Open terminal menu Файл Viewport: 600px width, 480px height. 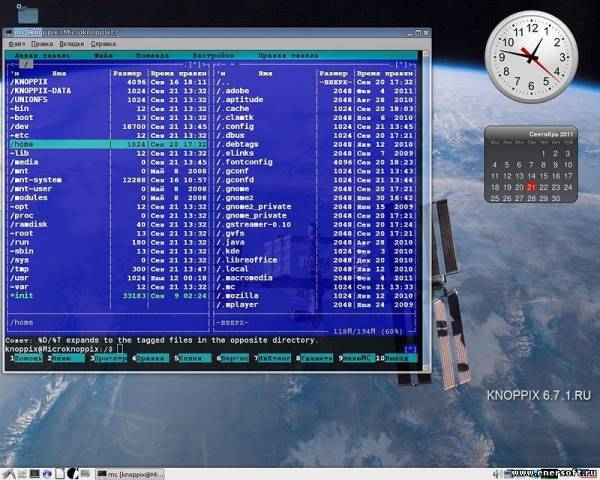coord(16,44)
